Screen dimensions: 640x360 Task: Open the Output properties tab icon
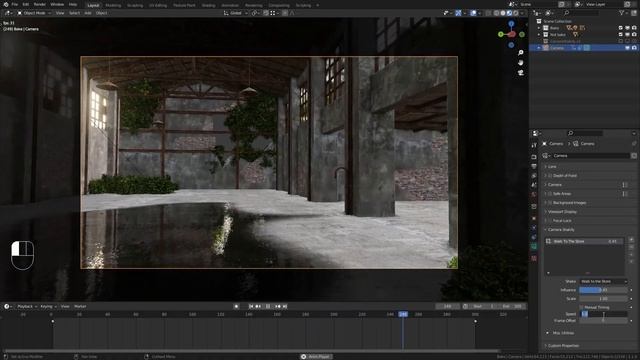(x=534, y=166)
